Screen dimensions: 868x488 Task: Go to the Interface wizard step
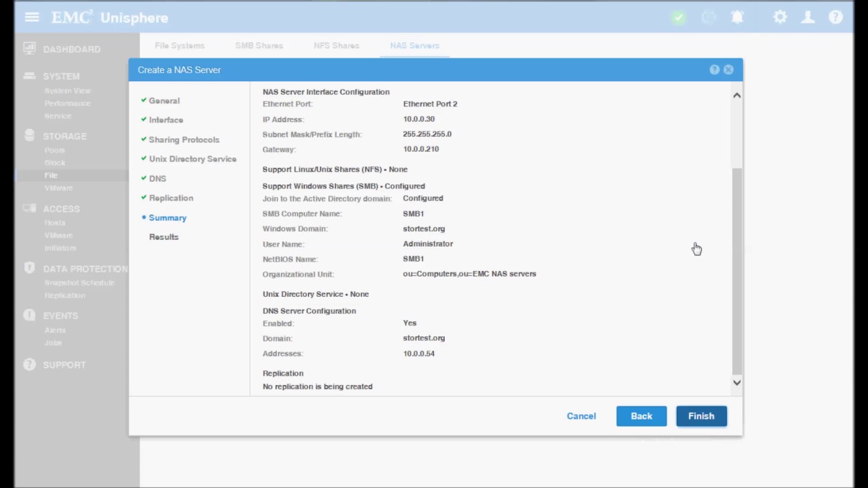pyautogui.click(x=166, y=120)
